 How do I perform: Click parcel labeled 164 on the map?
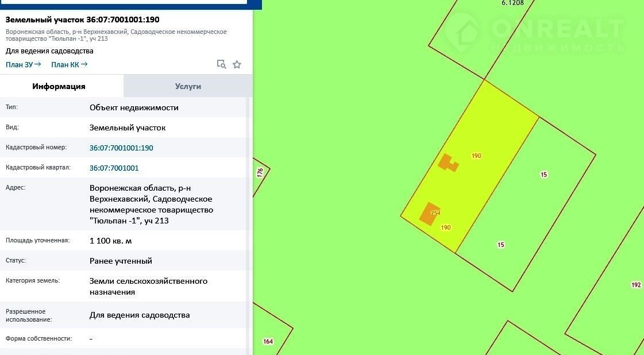coord(268,341)
